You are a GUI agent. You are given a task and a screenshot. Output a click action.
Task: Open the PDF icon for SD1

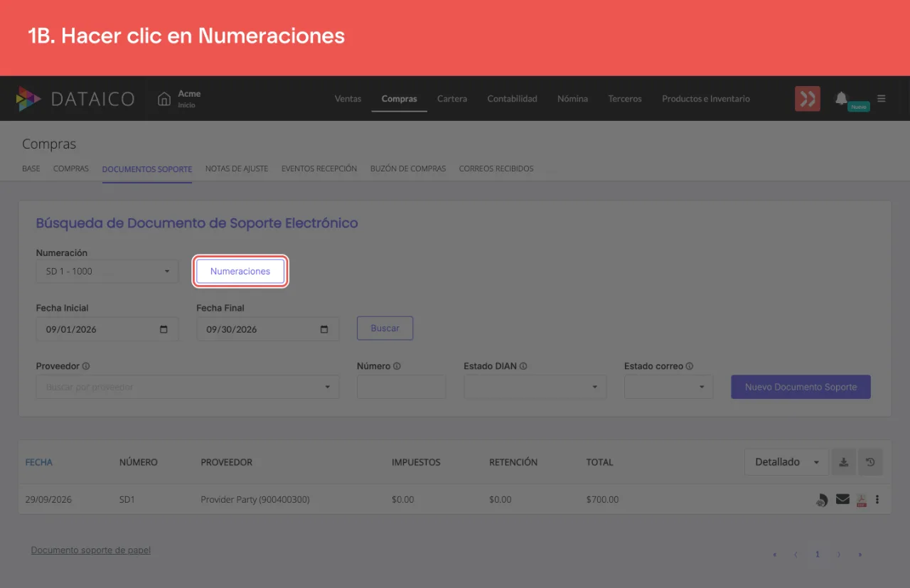[x=861, y=500]
